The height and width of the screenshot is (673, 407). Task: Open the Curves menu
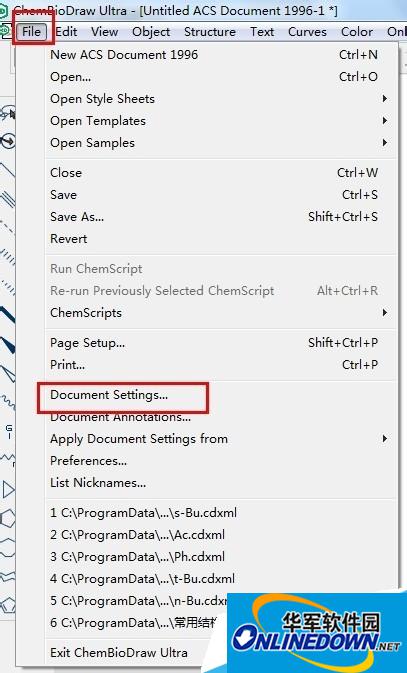point(307,31)
